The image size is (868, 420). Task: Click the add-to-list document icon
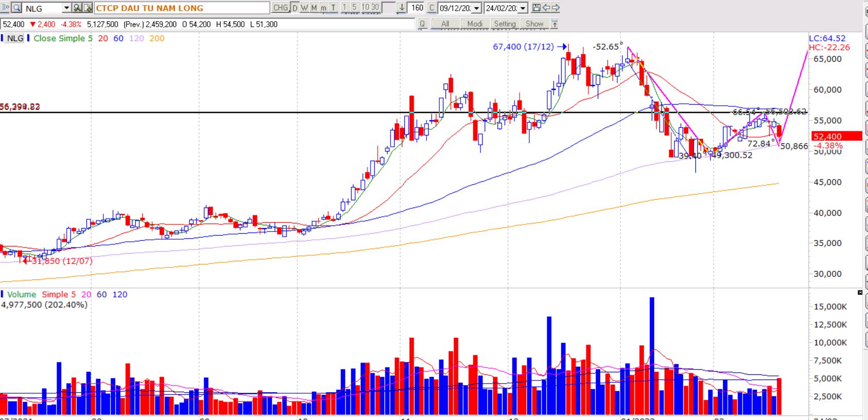pyautogui.click(x=87, y=8)
